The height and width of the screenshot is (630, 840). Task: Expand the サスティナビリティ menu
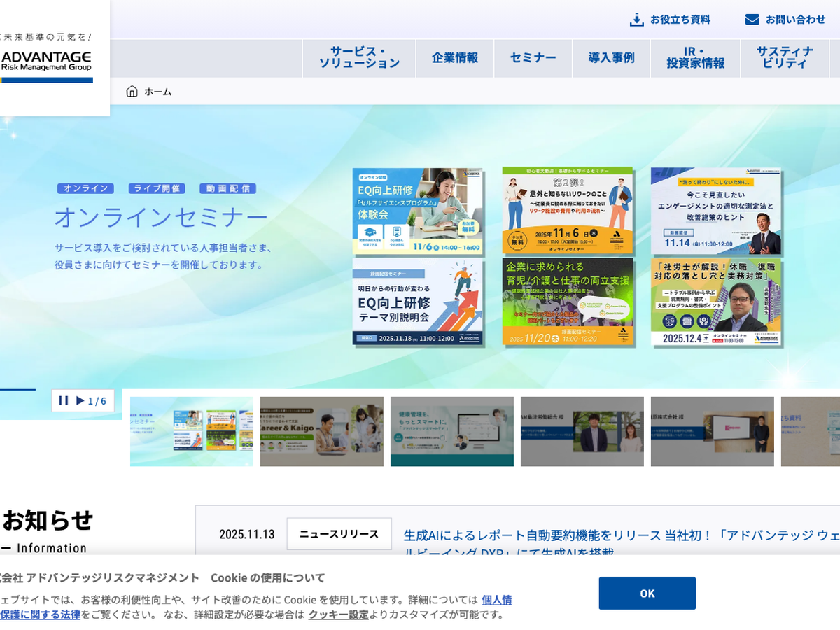pos(785,58)
